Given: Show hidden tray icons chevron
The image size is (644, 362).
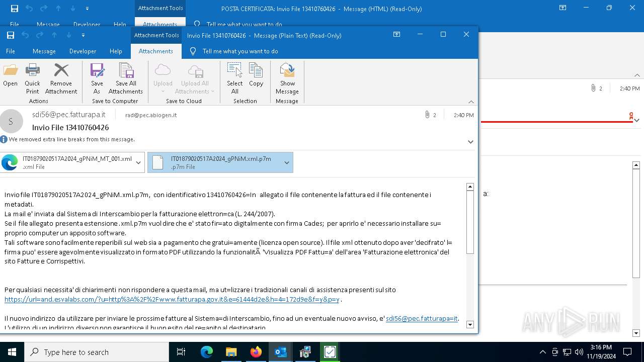Looking at the screenshot, I should (x=542, y=352).
